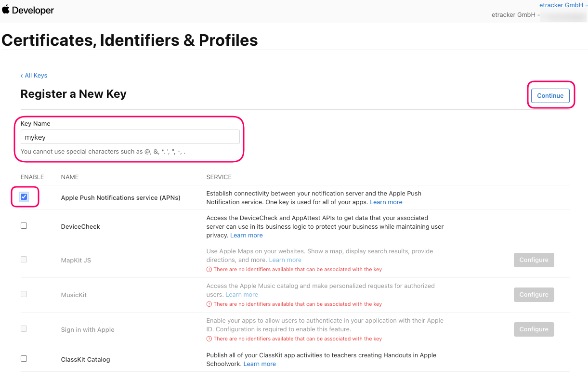Toggle the MusicKit checkbox
The image size is (588, 379).
pyautogui.click(x=24, y=294)
